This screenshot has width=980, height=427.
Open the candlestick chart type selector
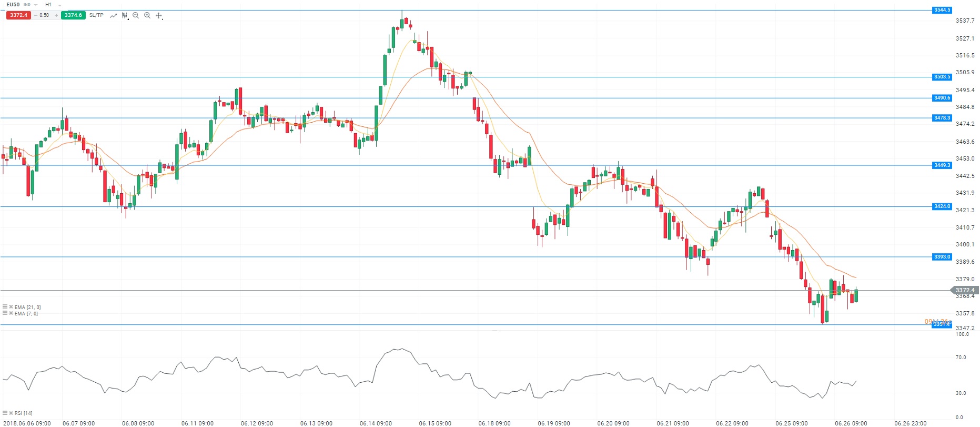point(125,16)
